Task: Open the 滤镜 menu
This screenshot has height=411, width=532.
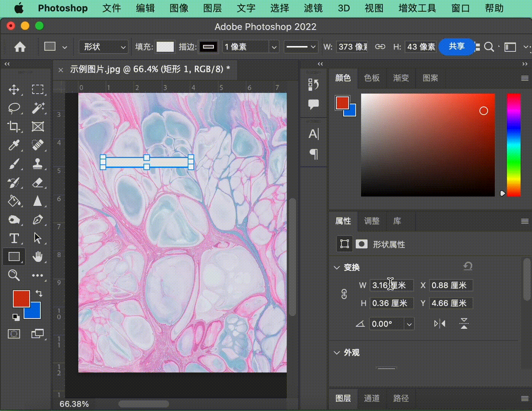Action: (313, 8)
